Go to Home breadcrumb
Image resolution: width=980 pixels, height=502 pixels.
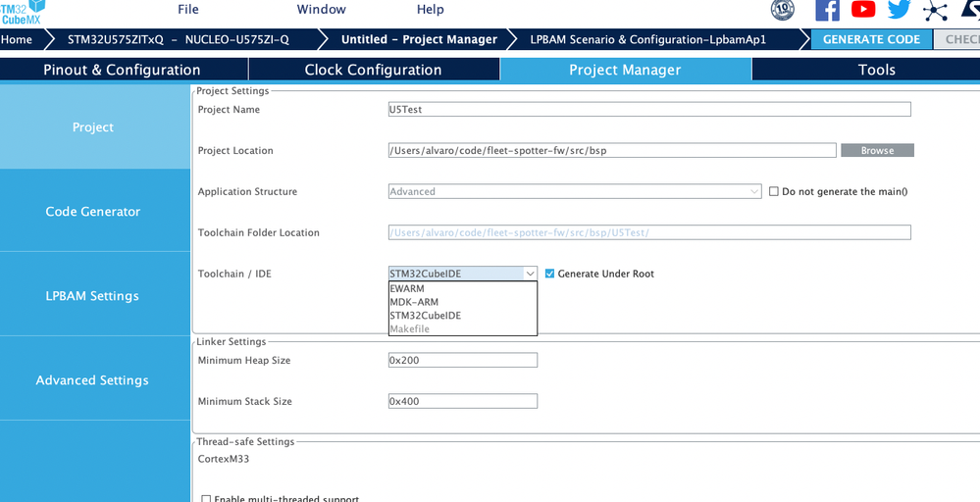tap(18, 39)
